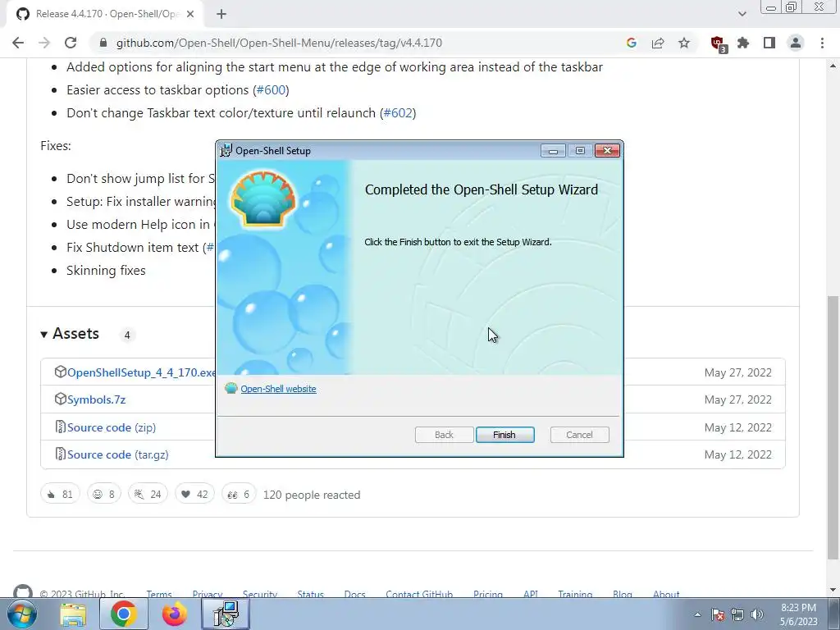Open the Training footer link
Viewport: 840px width, 630px height.
click(x=575, y=594)
